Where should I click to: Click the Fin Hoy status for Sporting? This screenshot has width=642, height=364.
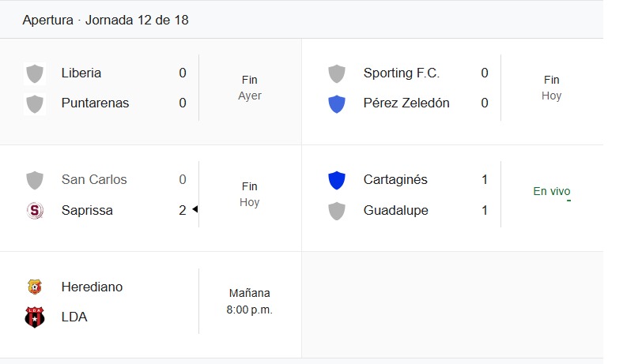551,88
